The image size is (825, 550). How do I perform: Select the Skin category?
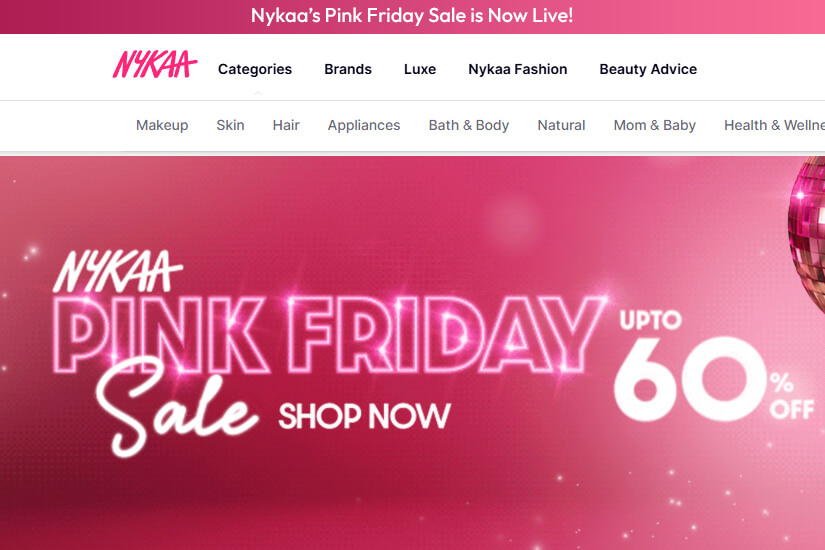tap(230, 125)
